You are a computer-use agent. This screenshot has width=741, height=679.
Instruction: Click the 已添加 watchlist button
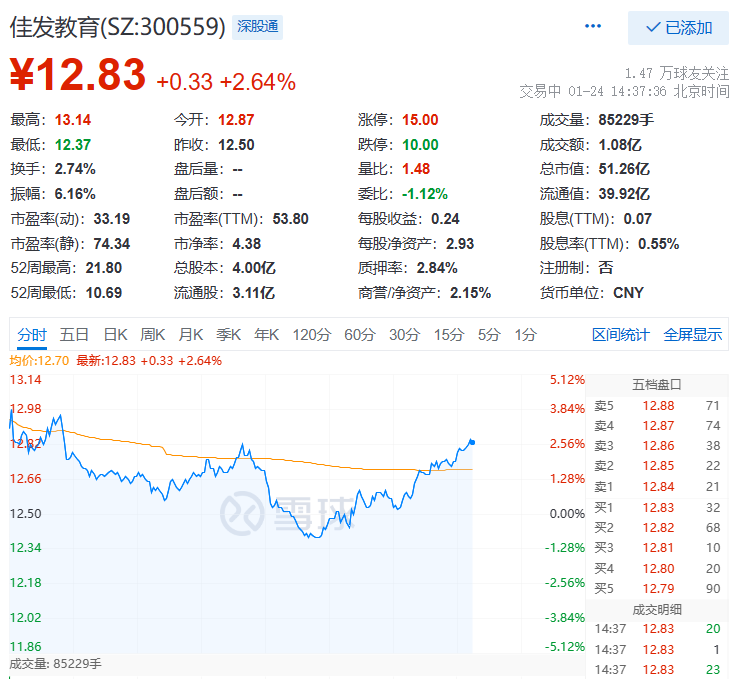click(x=678, y=28)
